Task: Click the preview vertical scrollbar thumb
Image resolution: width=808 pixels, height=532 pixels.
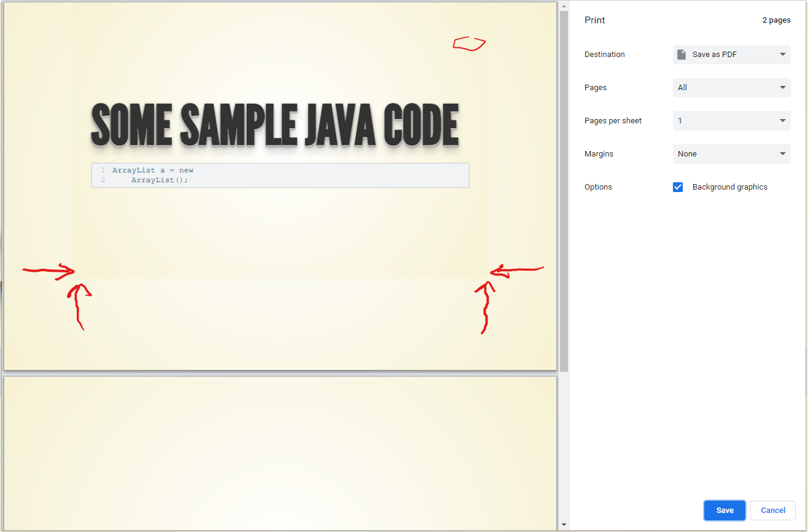Action: [564, 191]
